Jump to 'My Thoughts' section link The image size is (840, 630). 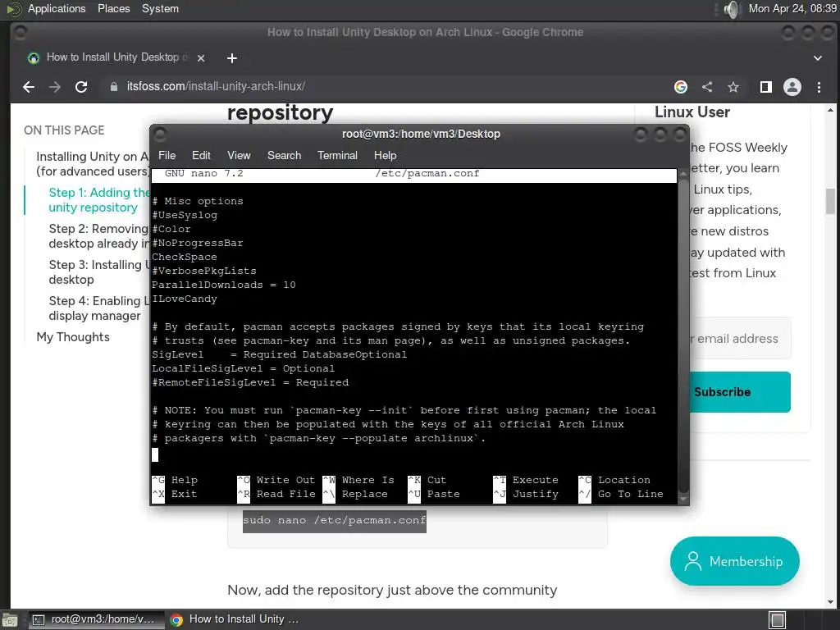(x=73, y=337)
